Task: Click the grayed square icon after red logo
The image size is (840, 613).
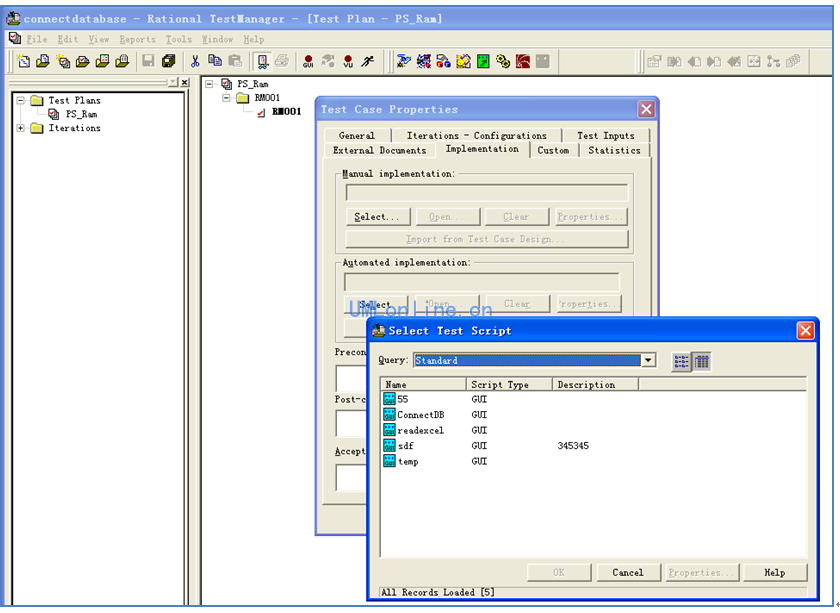Action: click(x=543, y=62)
